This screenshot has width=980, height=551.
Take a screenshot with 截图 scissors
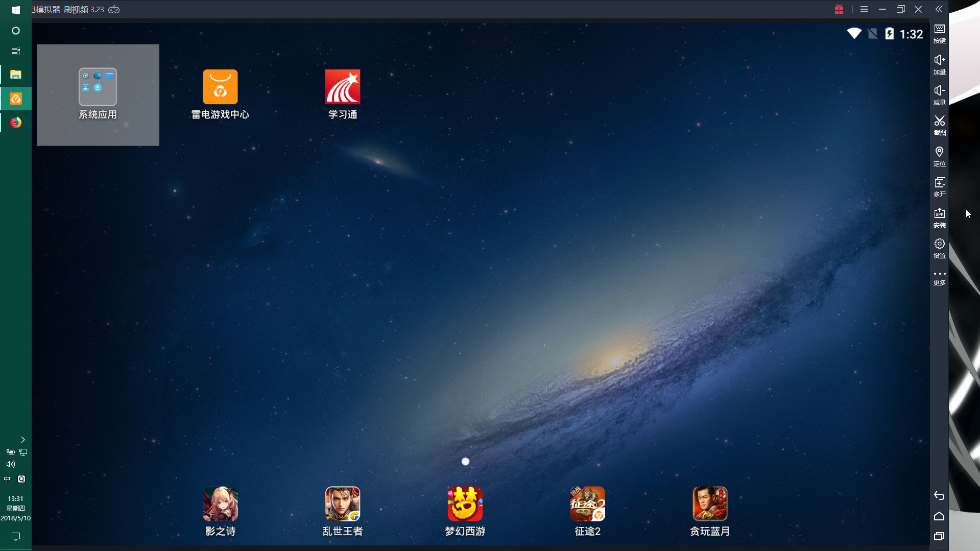(939, 125)
